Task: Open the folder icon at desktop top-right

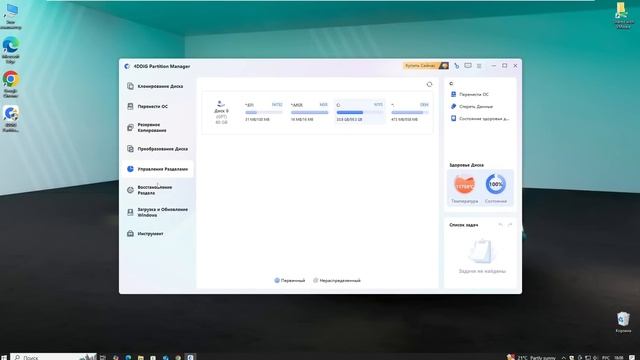Action: 623,16
